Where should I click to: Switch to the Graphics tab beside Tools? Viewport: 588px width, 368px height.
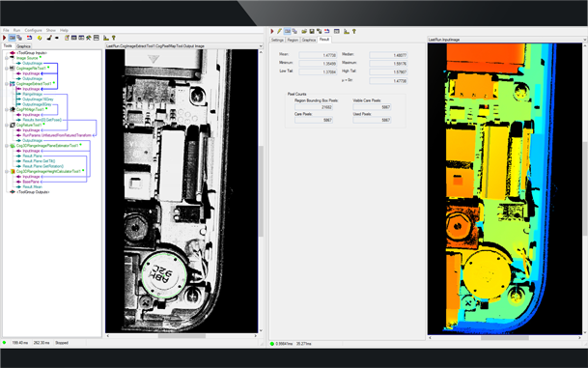[23, 46]
